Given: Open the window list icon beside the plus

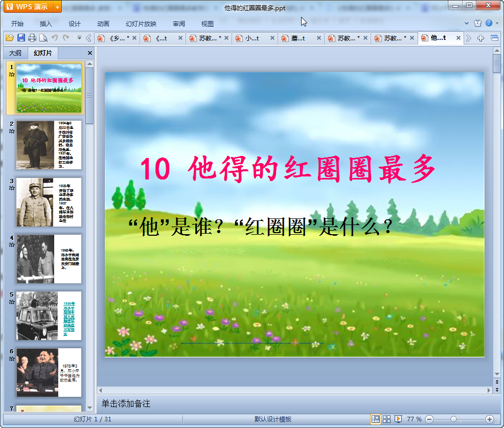Looking at the screenshot, I should (495, 38).
